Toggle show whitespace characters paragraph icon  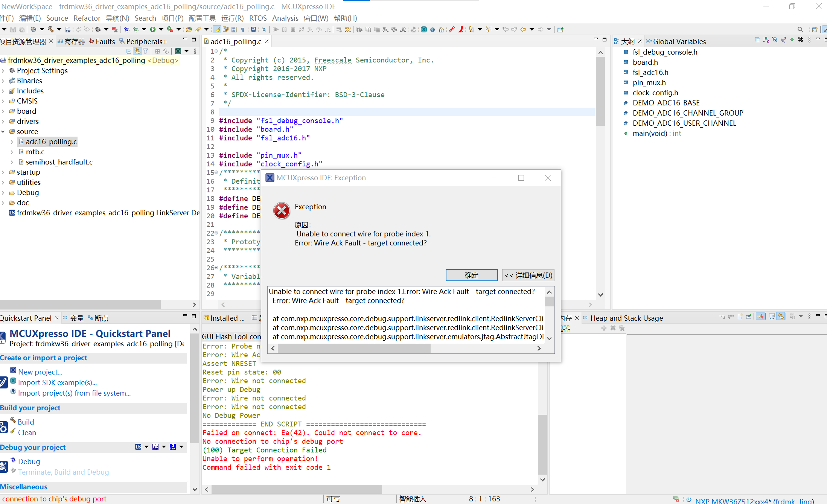[x=243, y=29]
